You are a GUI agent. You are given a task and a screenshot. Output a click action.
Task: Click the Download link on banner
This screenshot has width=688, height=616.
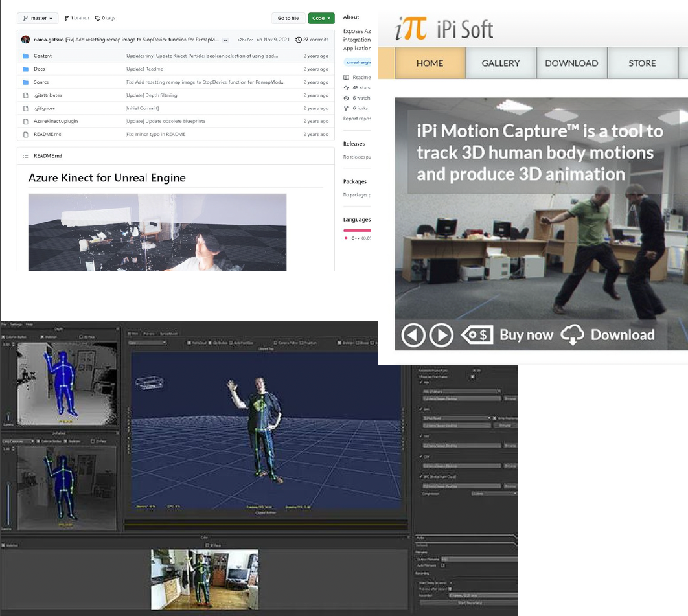(623, 335)
